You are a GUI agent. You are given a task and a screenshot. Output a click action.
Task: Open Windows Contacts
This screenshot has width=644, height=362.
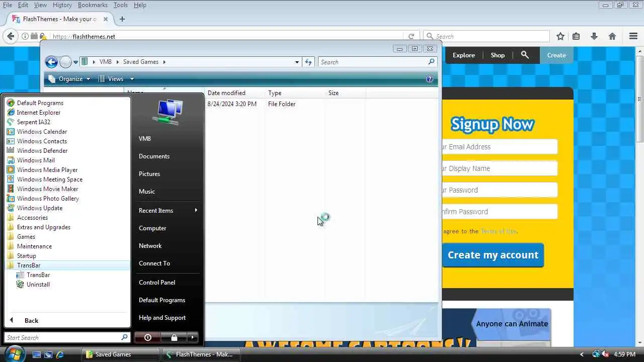(x=42, y=141)
